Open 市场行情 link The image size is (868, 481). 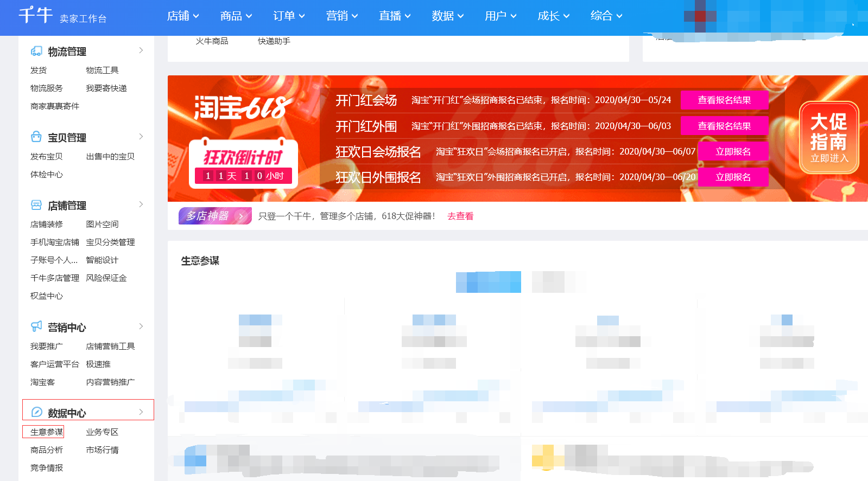(x=102, y=450)
